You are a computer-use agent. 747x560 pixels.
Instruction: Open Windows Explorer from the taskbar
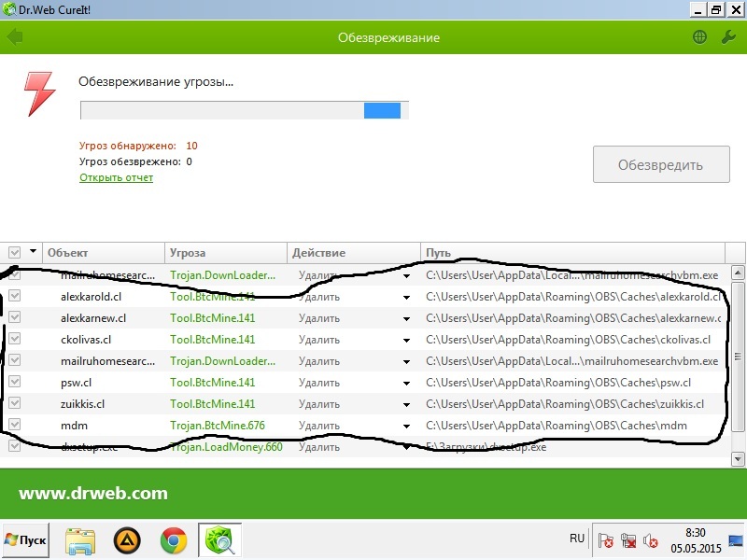pyautogui.click(x=81, y=539)
